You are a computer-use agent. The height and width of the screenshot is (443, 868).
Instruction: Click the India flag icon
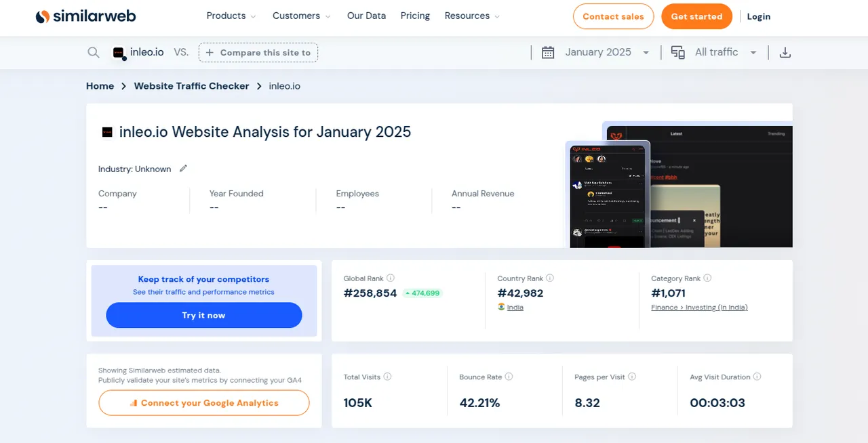tap(501, 307)
